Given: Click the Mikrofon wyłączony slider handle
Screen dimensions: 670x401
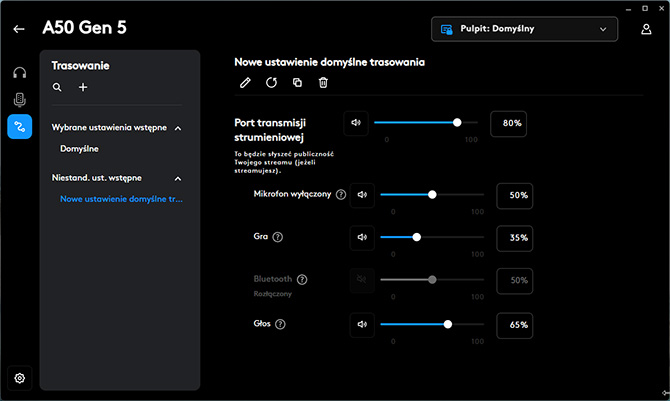Looking at the screenshot, I should pyautogui.click(x=432, y=195).
